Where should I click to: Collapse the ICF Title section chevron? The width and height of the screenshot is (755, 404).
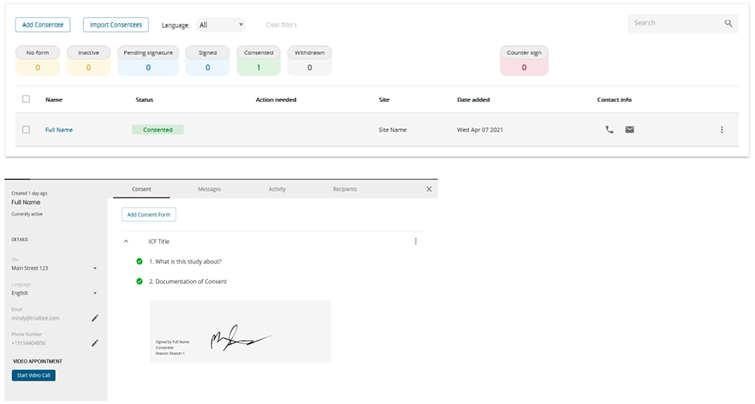(126, 241)
